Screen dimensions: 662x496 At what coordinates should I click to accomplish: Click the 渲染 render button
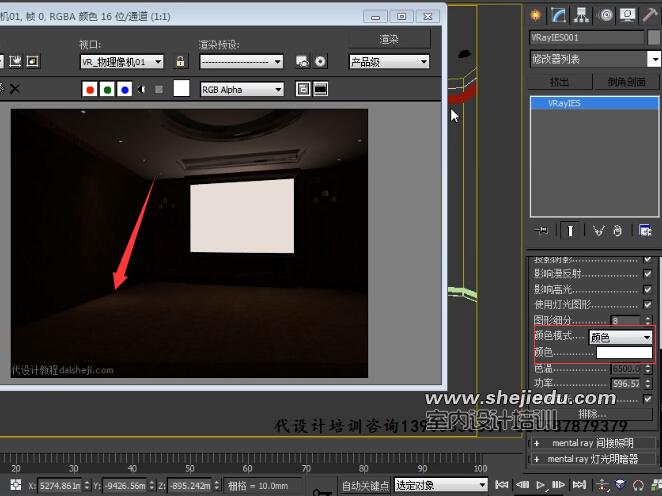pyautogui.click(x=389, y=39)
